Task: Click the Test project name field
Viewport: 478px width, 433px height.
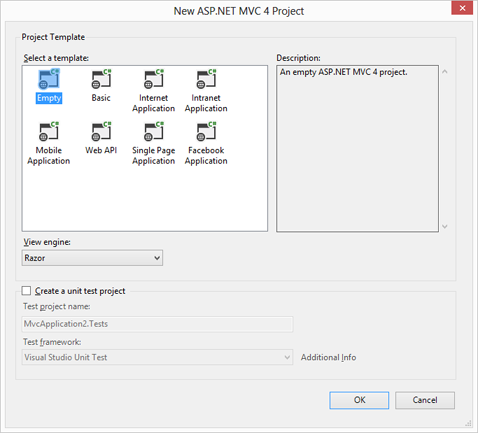Action: 157,324
